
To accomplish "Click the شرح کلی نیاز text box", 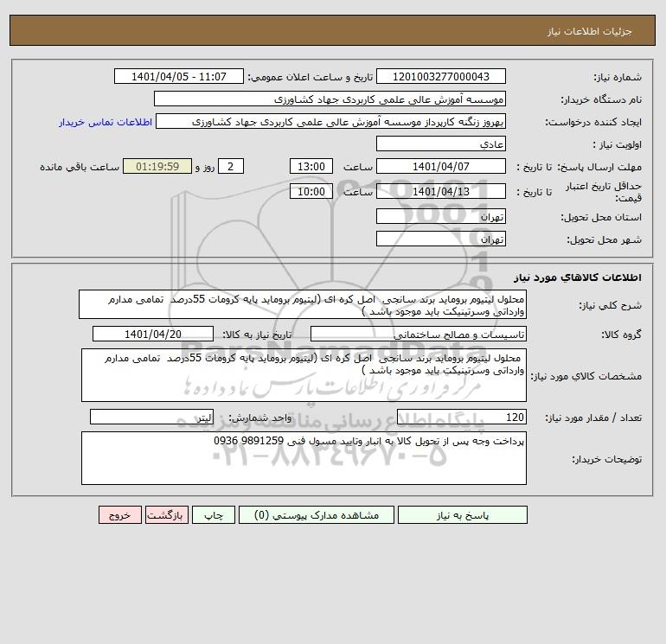I will pyautogui.click(x=303, y=305).
